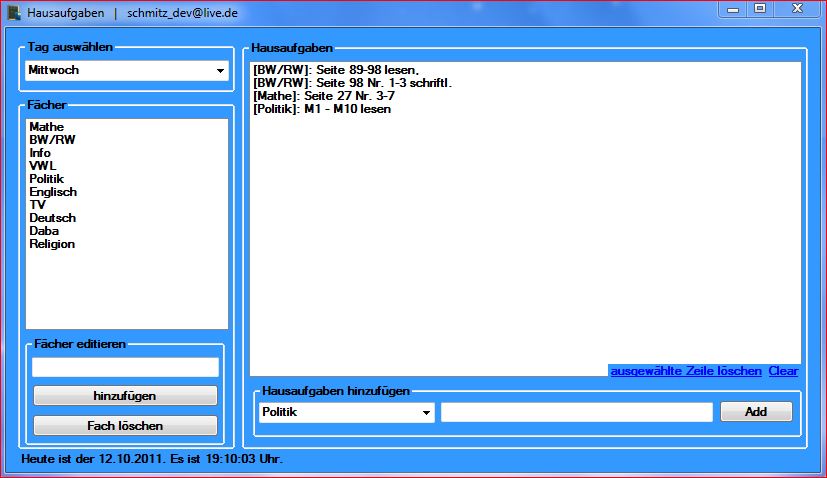Select Religion in the Fächer list
The width and height of the screenshot is (827, 478).
(52, 244)
